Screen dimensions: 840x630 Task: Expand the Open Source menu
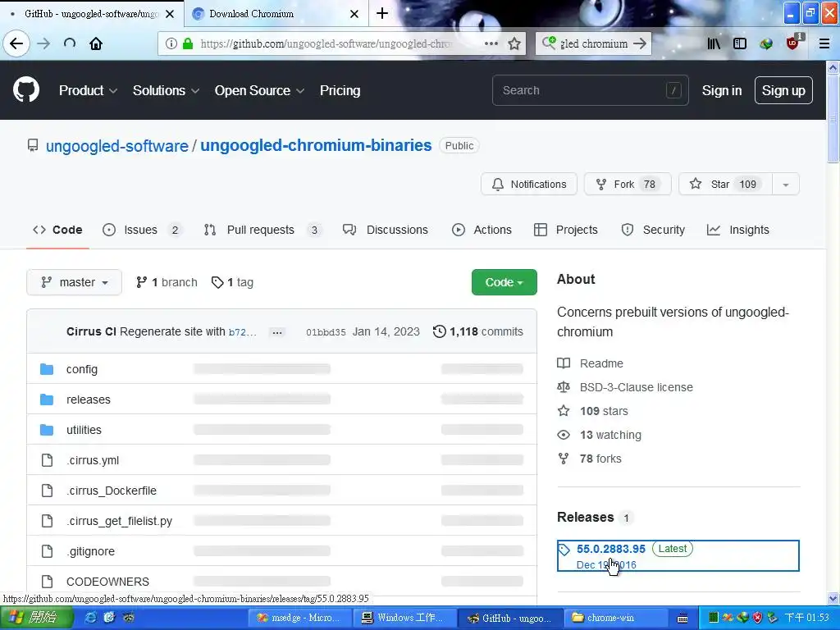[x=259, y=90]
